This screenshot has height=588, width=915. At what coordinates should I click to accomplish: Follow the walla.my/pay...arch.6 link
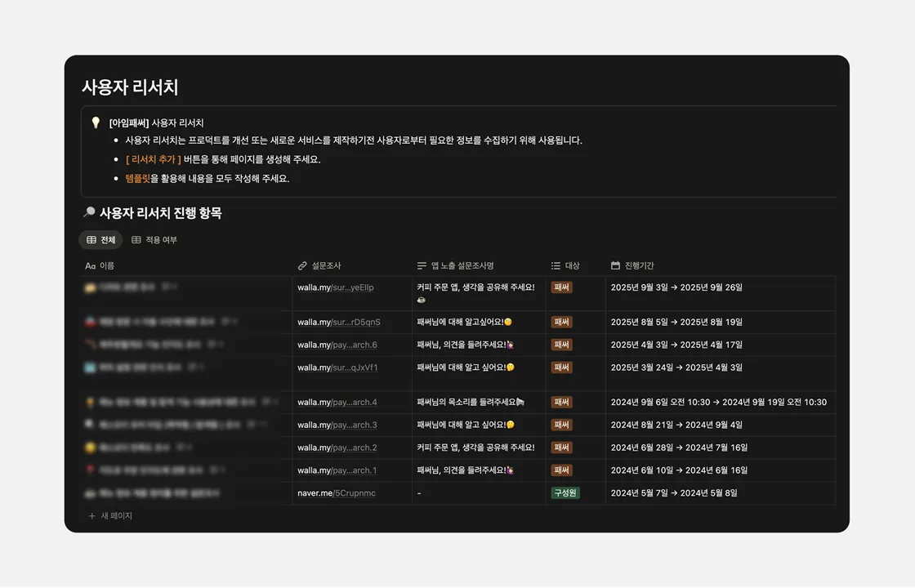tap(337, 345)
